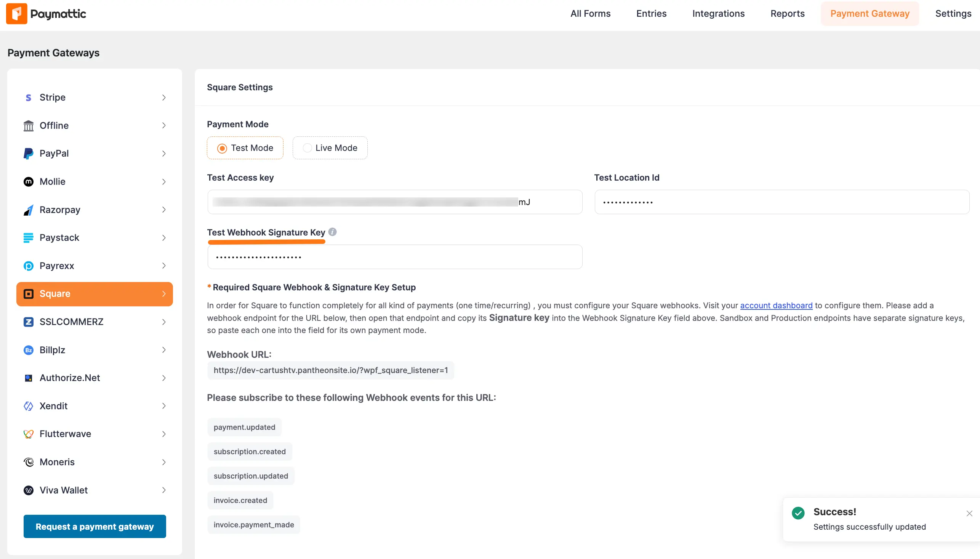Image resolution: width=980 pixels, height=559 pixels.
Task: Click the Test Location Id field
Action: [x=781, y=202]
